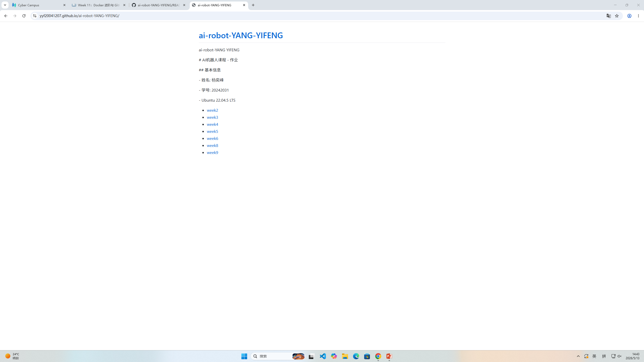Open the week2 link

[x=212, y=110]
